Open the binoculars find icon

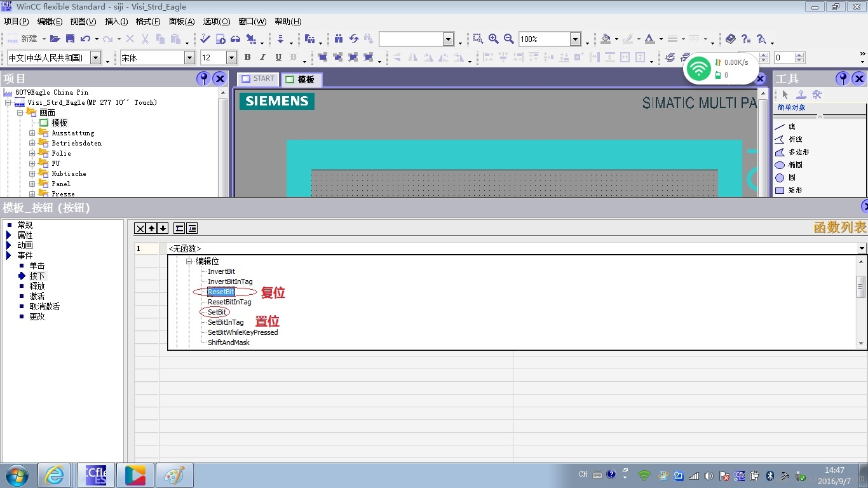point(339,39)
